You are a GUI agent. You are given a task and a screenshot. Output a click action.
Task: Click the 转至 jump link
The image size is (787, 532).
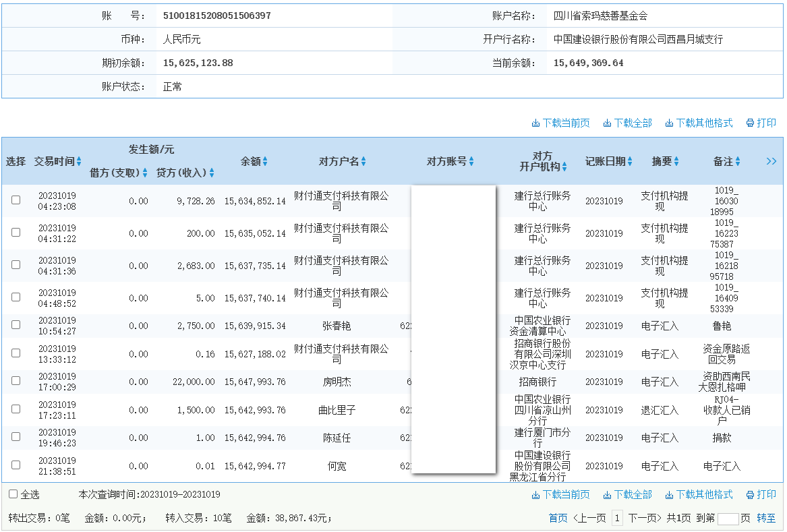(x=766, y=519)
